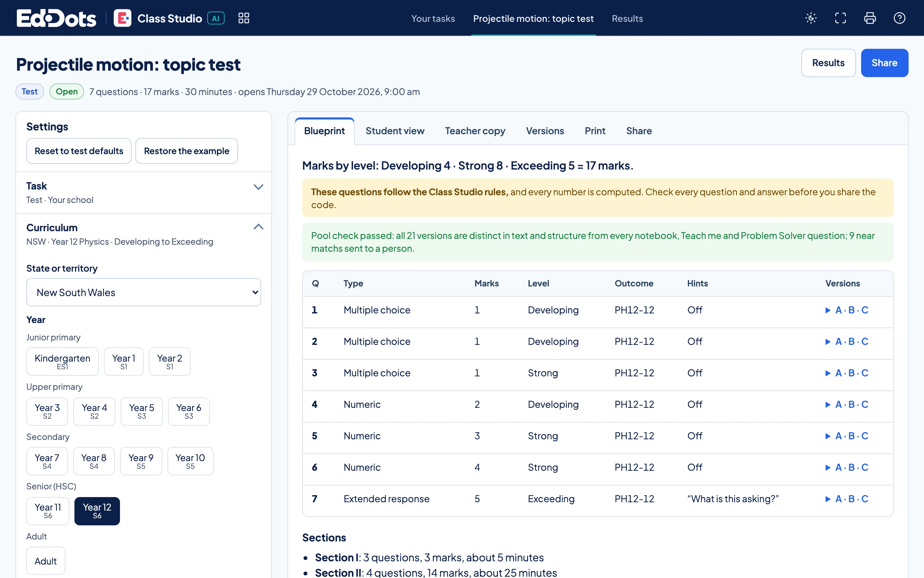Image resolution: width=924 pixels, height=578 pixels.
Task: Open the Share tab in panel
Action: click(x=639, y=131)
